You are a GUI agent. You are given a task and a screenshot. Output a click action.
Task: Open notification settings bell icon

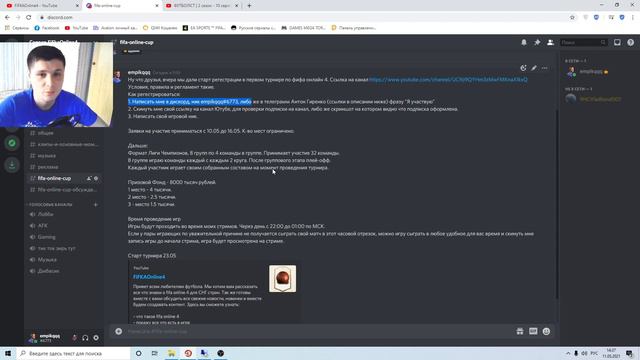pyautogui.click(x=524, y=42)
